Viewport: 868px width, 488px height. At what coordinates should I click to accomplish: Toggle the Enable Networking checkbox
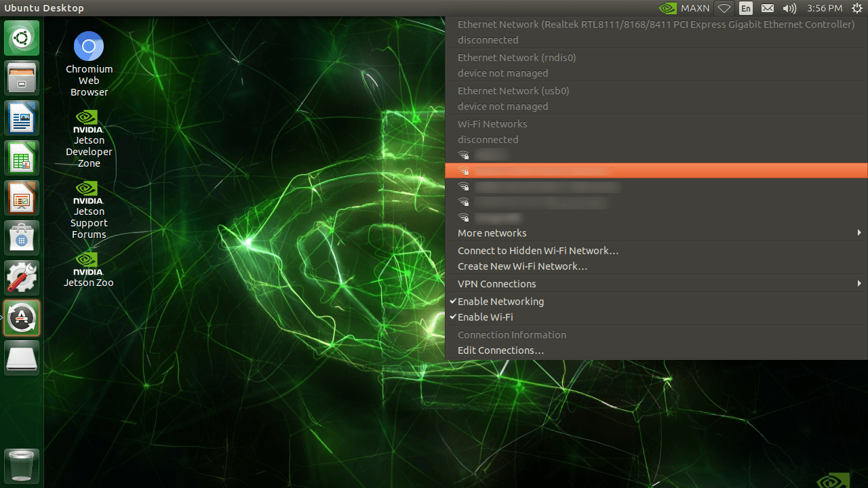point(656,302)
